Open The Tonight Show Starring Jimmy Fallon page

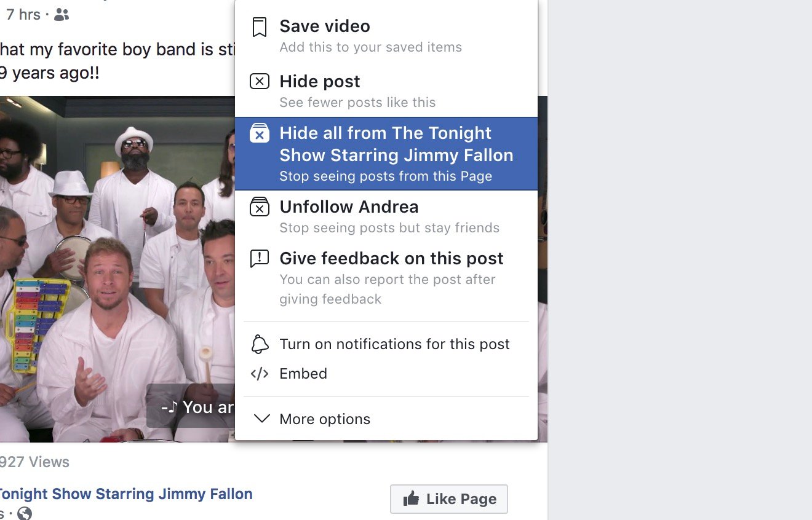coord(125,494)
